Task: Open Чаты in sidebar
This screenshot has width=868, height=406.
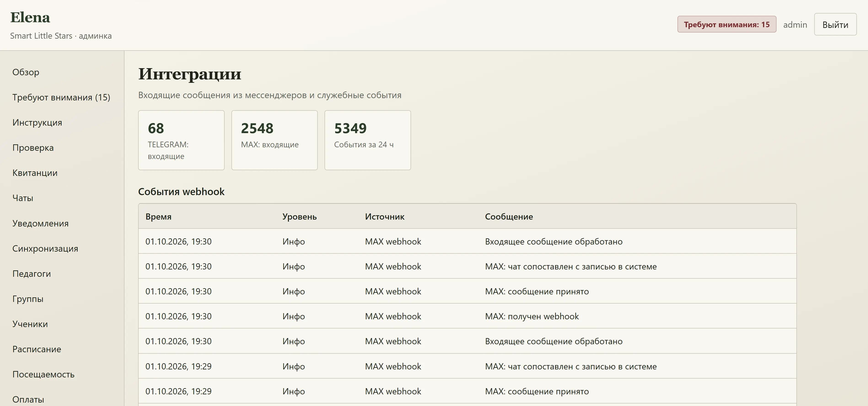Action: pyautogui.click(x=23, y=198)
